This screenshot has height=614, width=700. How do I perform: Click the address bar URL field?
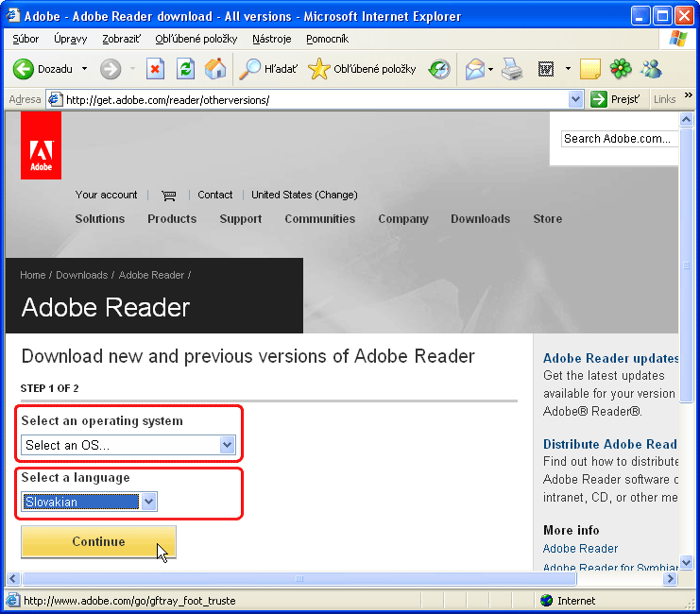click(x=315, y=99)
